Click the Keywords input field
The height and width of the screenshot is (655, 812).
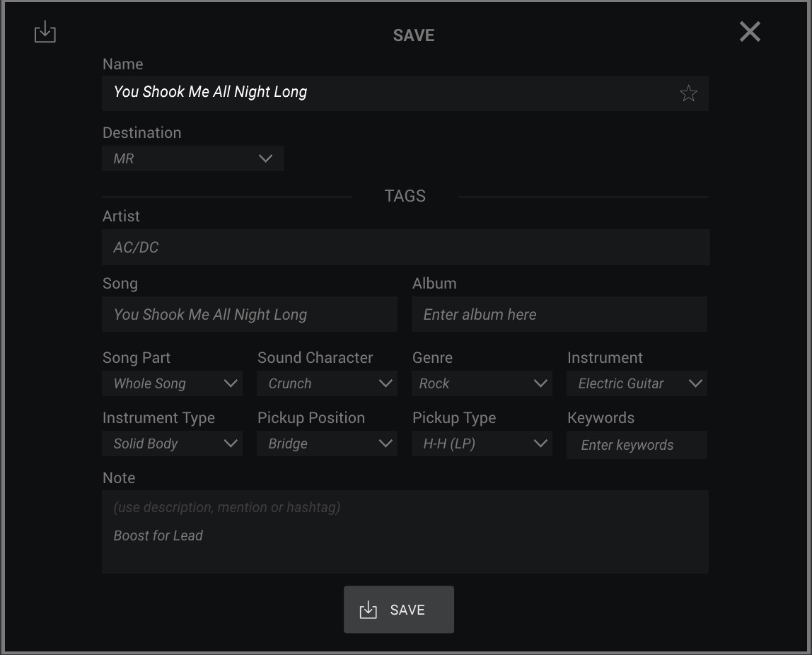[x=637, y=445]
